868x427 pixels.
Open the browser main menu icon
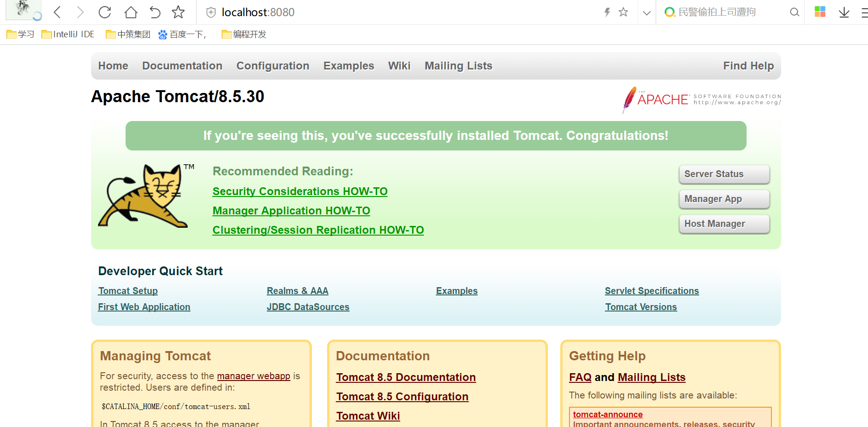(864, 12)
